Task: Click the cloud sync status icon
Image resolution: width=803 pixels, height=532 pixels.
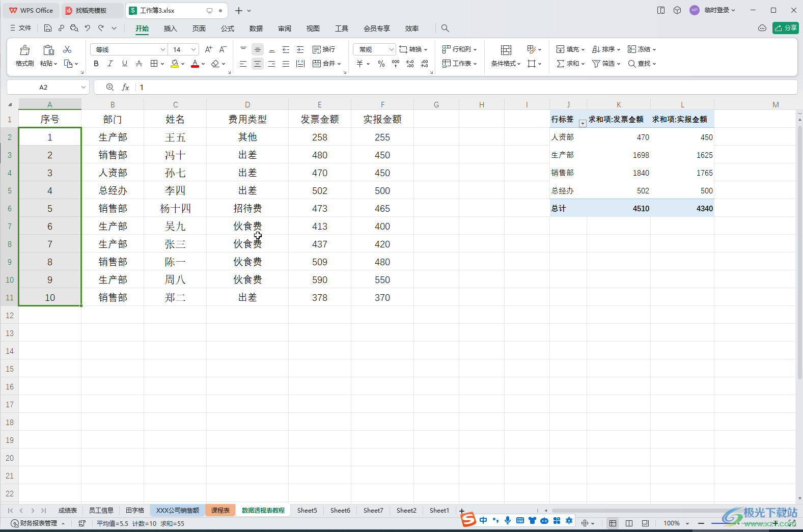Action: tap(762, 28)
